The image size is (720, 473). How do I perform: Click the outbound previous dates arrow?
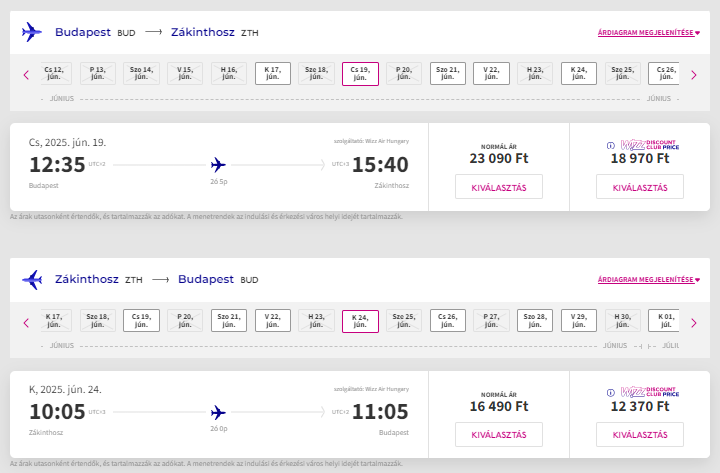[26, 75]
